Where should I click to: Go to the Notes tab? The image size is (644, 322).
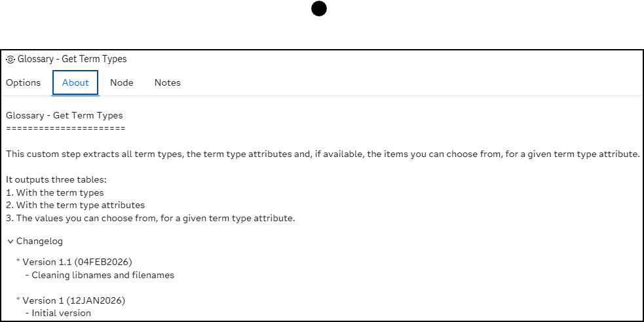click(x=168, y=82)
